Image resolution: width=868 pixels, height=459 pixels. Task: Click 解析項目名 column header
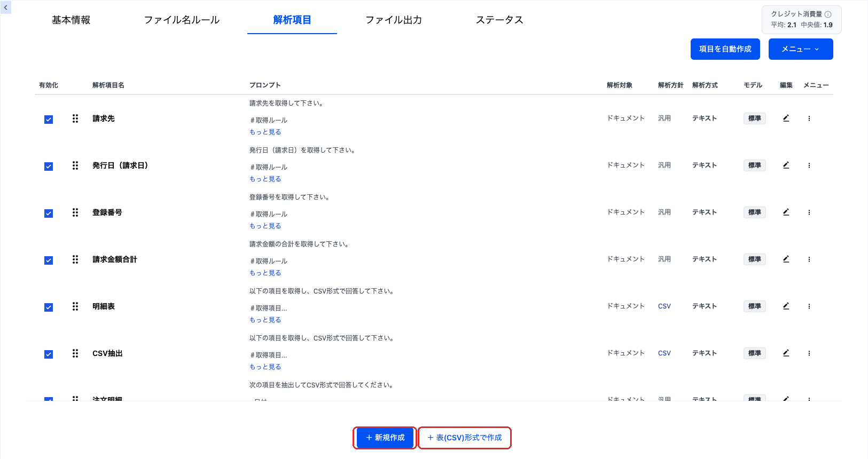pos(108,85)
